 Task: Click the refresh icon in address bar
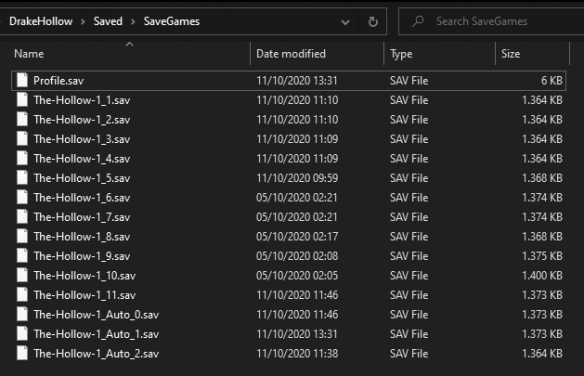[373, 22]
